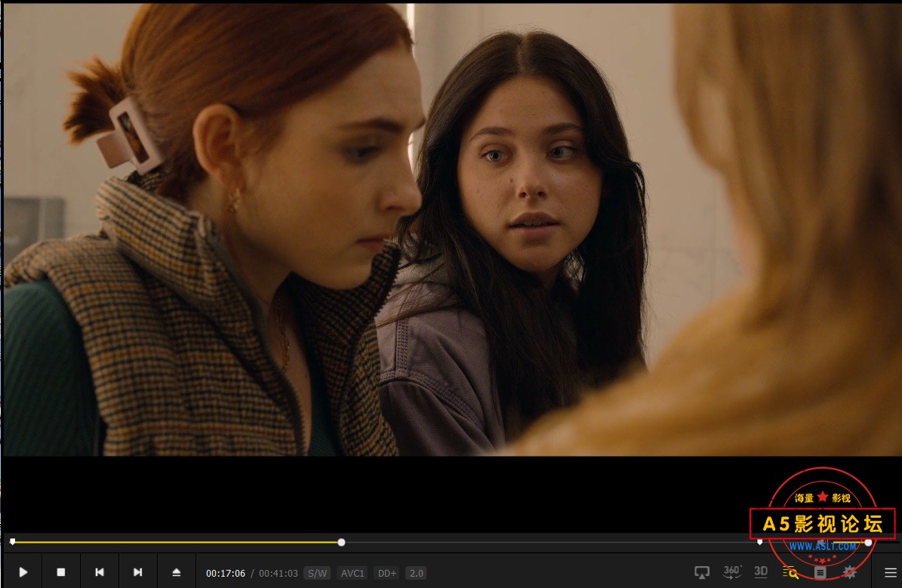Skip to the previous file
The image size is (902, 588).
coord(100,572)
